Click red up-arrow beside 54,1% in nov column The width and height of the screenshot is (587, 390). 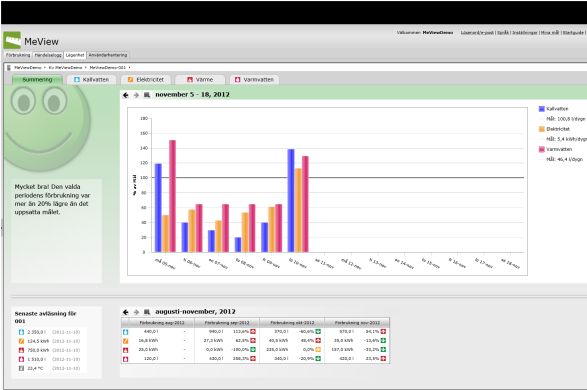pyautogui.click(x=383, y=332)
